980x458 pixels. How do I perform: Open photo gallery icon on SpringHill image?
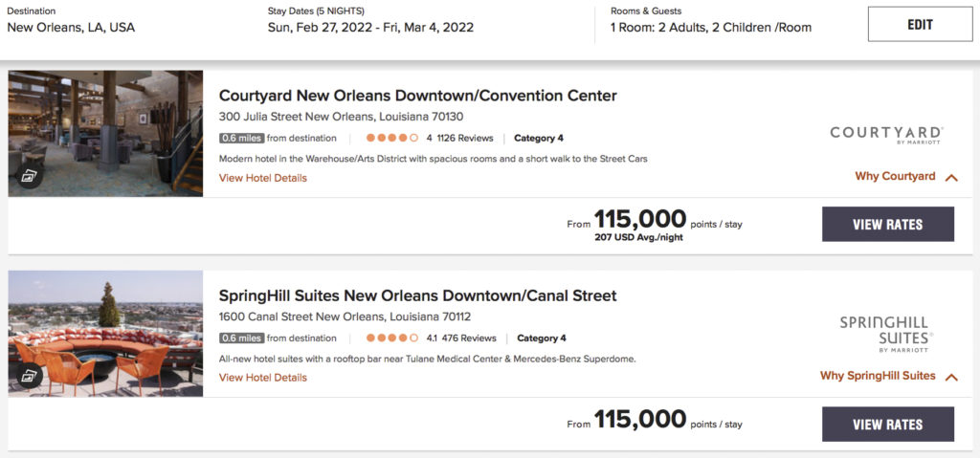tap(28, 375)
